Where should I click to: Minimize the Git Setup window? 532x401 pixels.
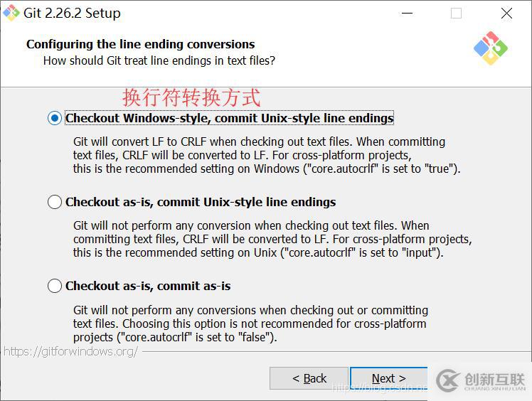pos(407,13)
